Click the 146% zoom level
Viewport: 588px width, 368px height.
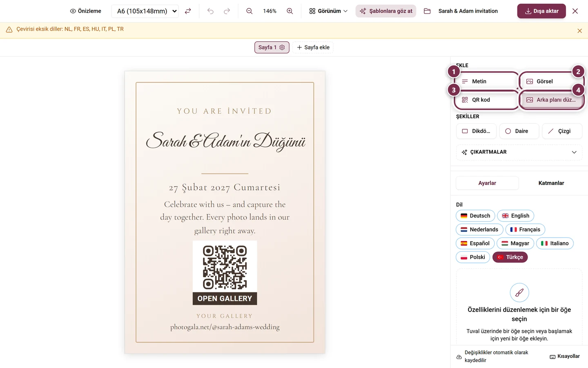tap(269, 11)
